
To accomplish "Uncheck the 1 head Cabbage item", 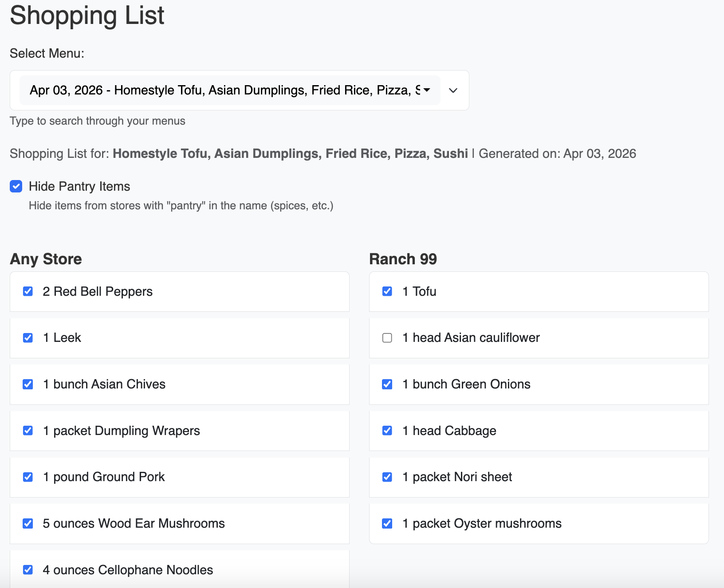I will coord(387,431).
